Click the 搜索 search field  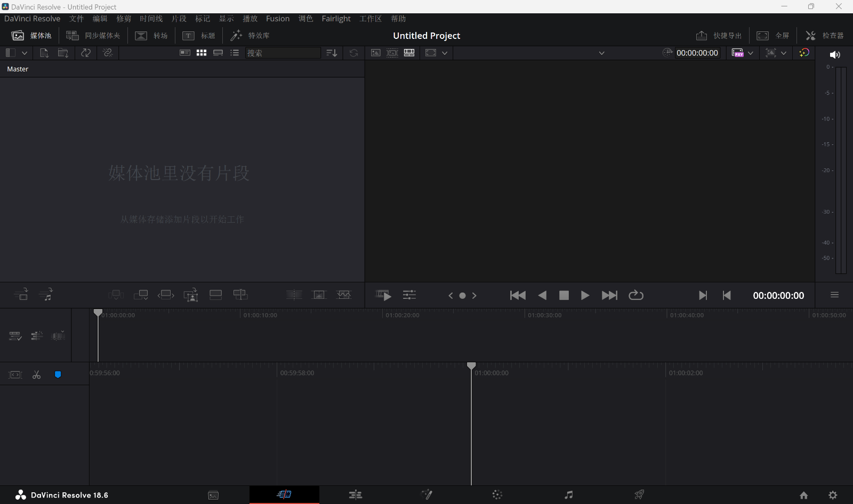pos(283,53)
